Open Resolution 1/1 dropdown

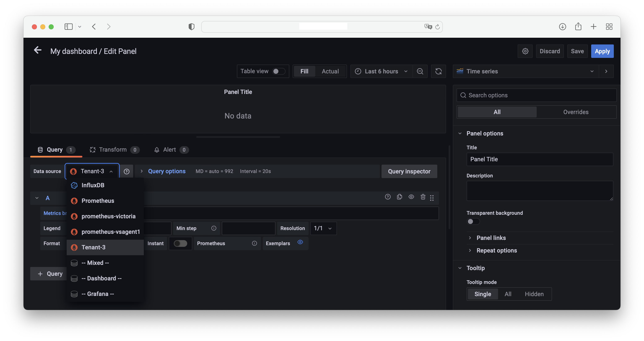(x=323, y=228)
